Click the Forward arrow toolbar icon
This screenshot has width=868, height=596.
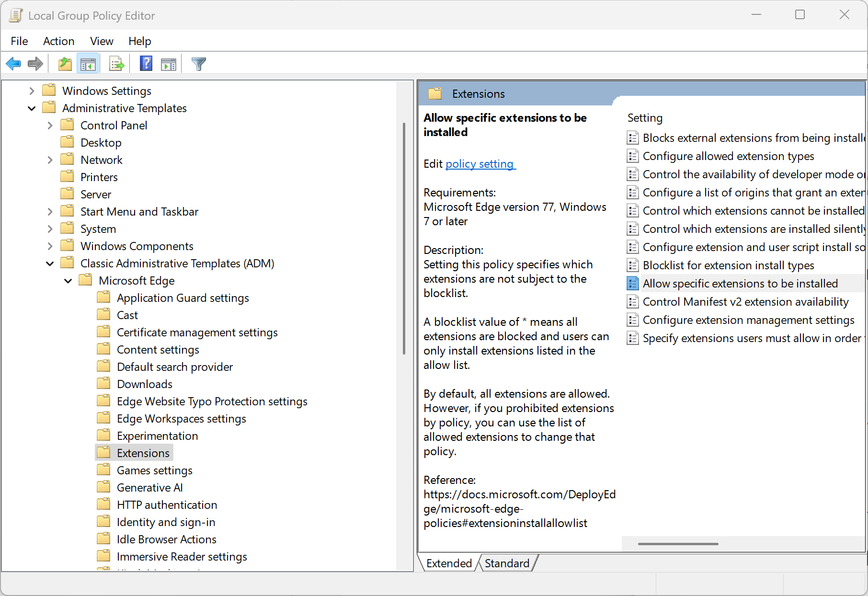[35, 64]
